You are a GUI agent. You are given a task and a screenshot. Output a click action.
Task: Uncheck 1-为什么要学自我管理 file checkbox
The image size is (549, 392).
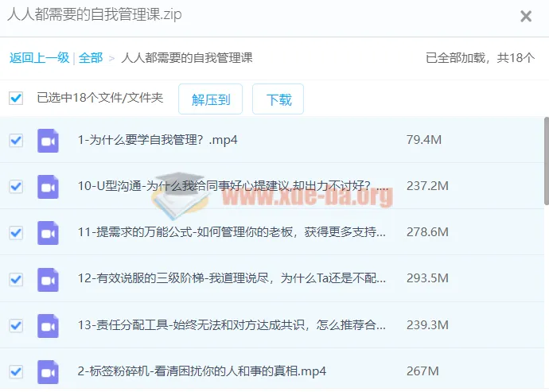pos(16,141)
